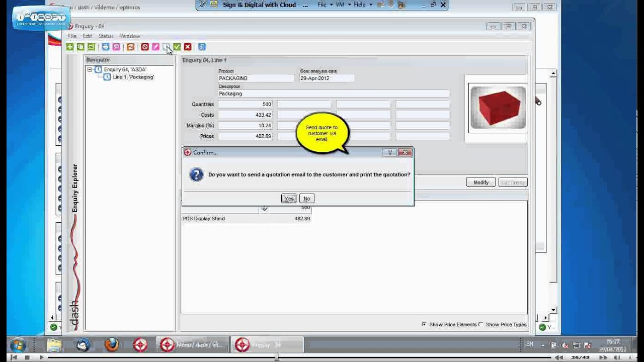Select Show Price Types radio button
The image size is (644, 362).
(480, 324)
